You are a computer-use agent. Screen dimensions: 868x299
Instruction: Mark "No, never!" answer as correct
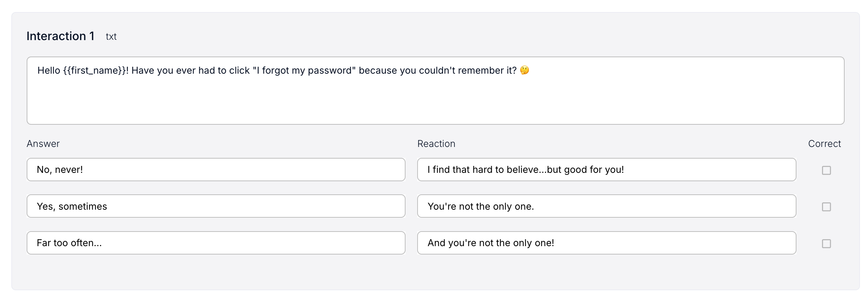(x=826, y=170)
